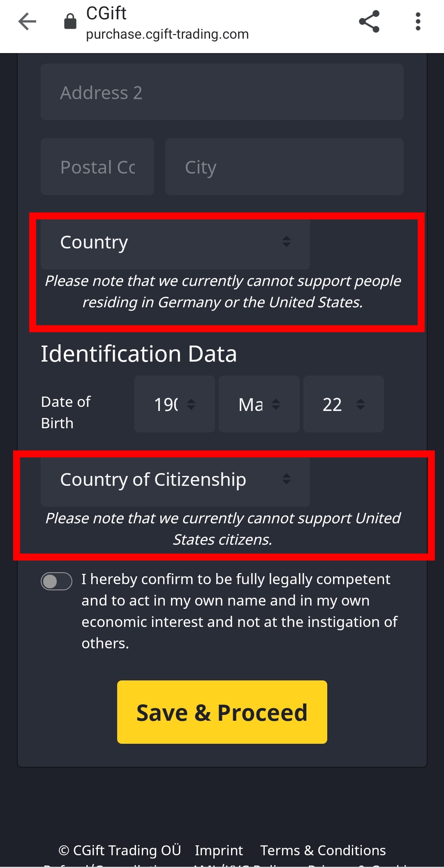Open the birth day dropdown showing 22
The width and height of the screenshot is (444, 868).
click(343, 404)
